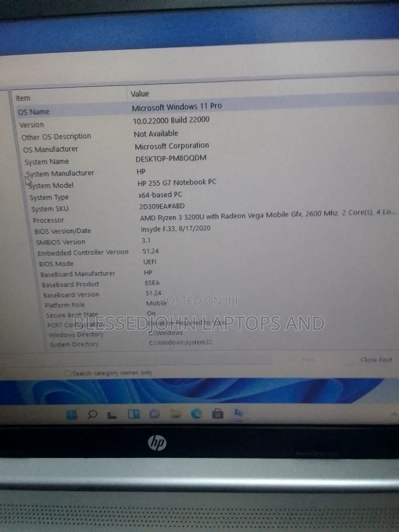Open Widgets panel icon

[x=134, y=414]
